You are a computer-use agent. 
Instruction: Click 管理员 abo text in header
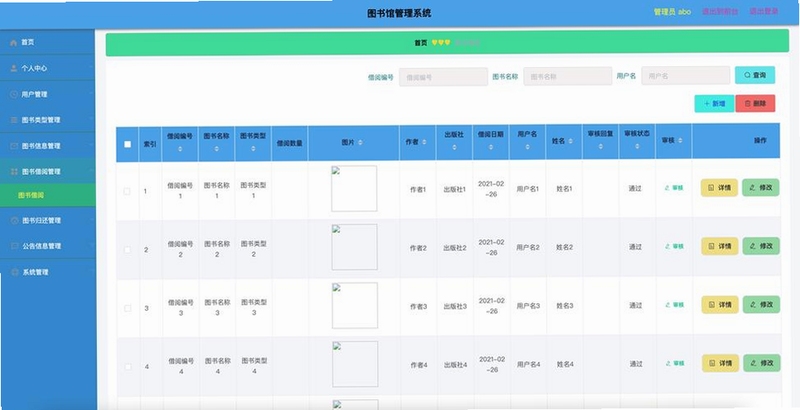coord(672,11)
